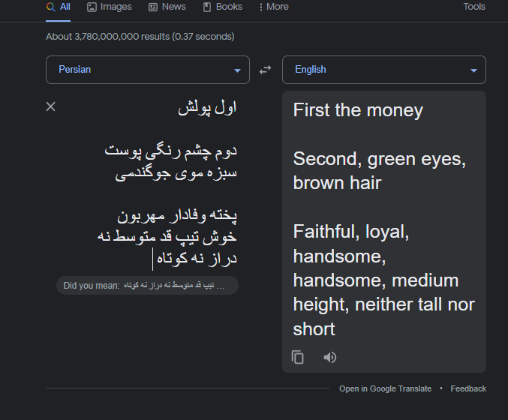Click the Tools button
508x420 pixels.
474,7
